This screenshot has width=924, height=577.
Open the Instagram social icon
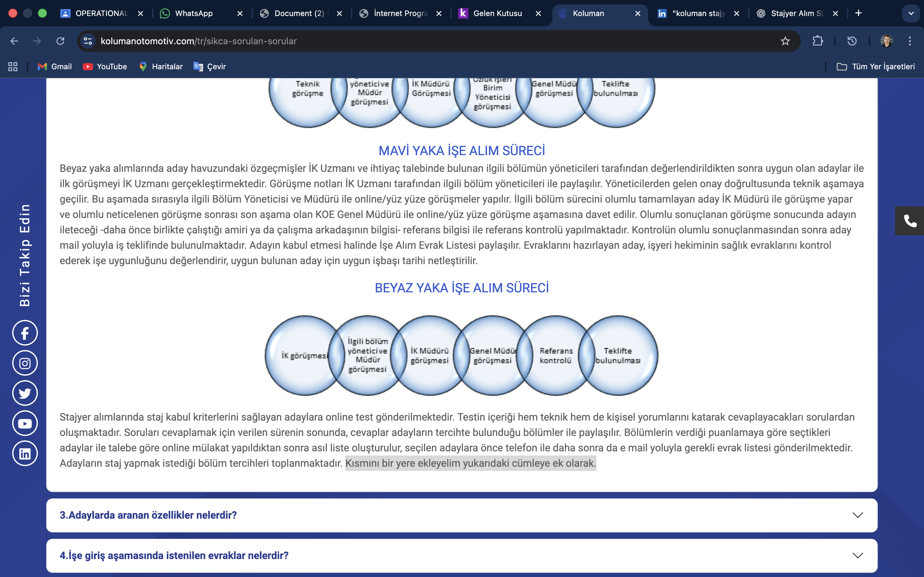pyautogui.click(x=25, y=363)
